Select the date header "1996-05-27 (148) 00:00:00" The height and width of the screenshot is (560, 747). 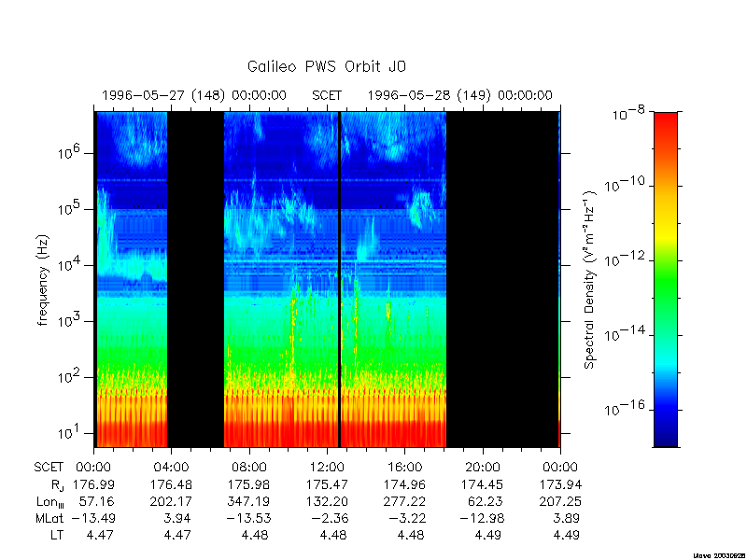pos(194,96)
